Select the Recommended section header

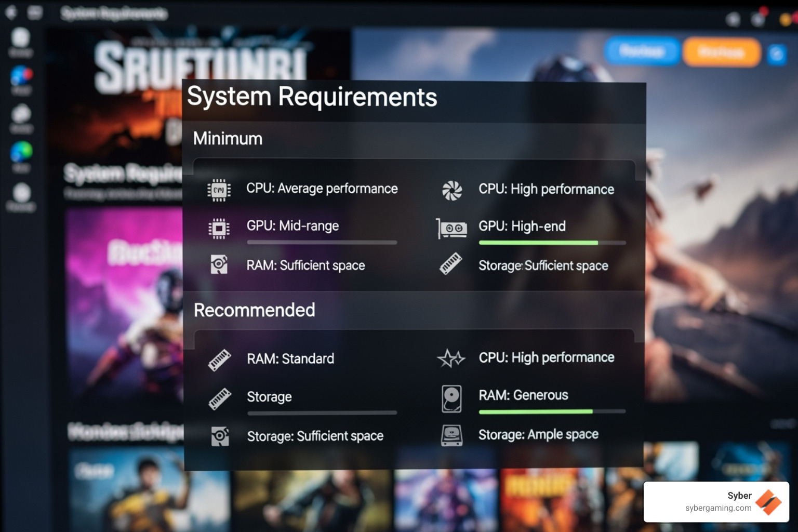coord(254,310)
